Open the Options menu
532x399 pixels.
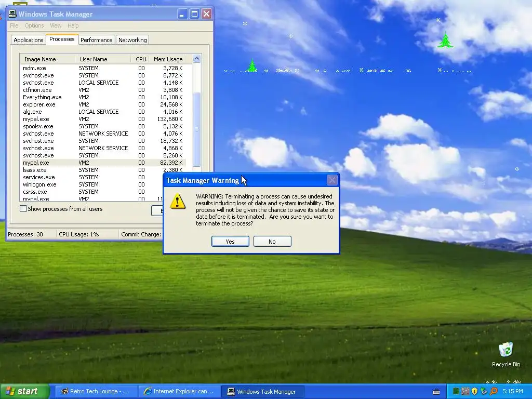(34, 25)
